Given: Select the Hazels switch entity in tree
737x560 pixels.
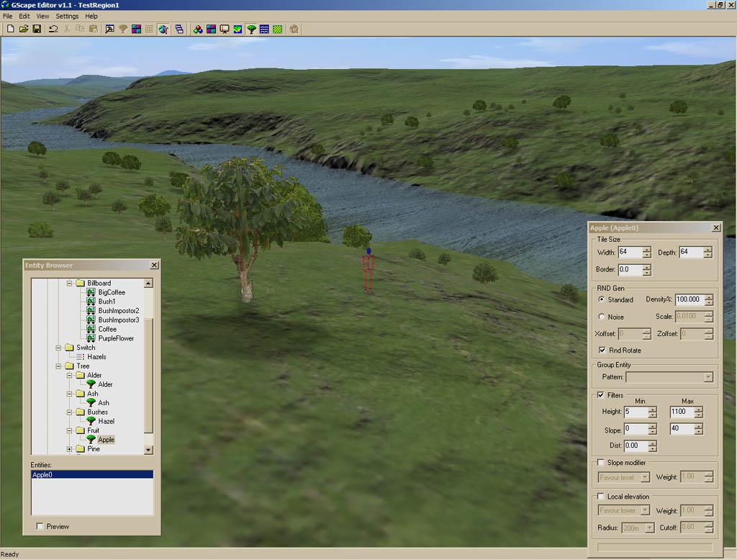Looking at the screenshot, I should (x=96, y=357).
